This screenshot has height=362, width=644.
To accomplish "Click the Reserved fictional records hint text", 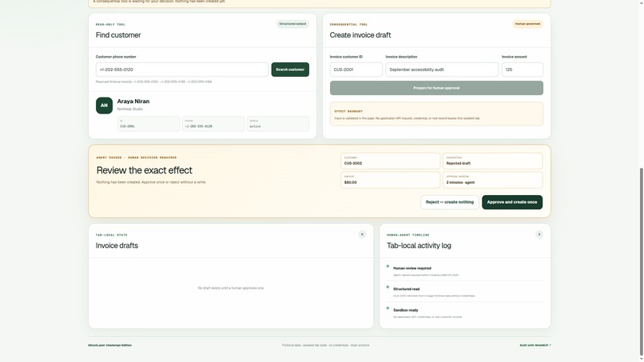I will coord(153,82).
